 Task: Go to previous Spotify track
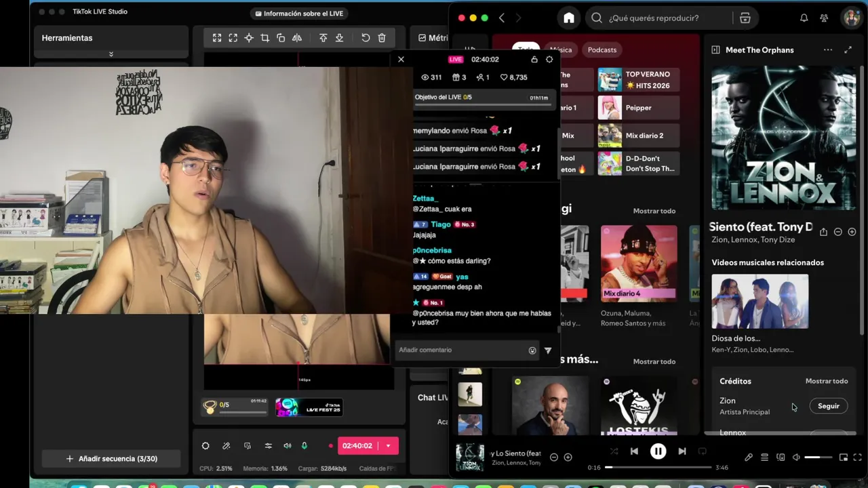634,451
